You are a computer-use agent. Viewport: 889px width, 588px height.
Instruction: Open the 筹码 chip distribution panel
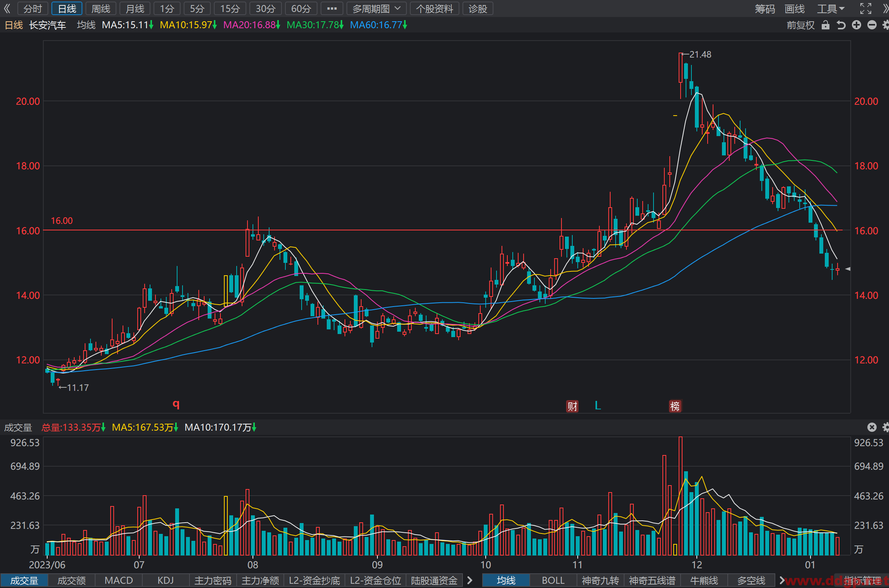[765, 9]
